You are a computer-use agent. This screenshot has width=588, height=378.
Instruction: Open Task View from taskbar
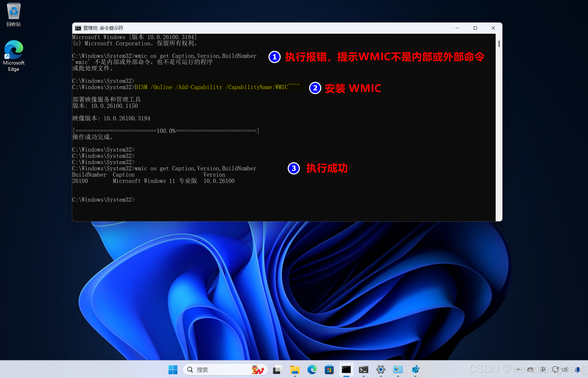[277, 370]
